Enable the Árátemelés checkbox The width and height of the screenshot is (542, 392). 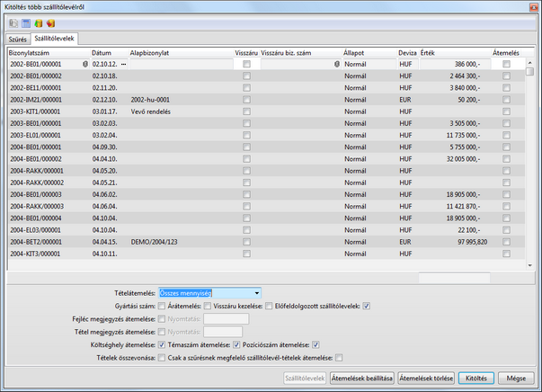(x=207, y=306)
